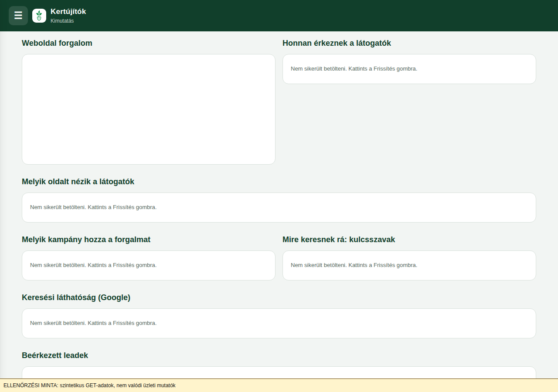Select the error message under Keresési láthatóság (Google)
Image resolution: width=558 pixels, height=392 pixels.
[x=93, y=323]
